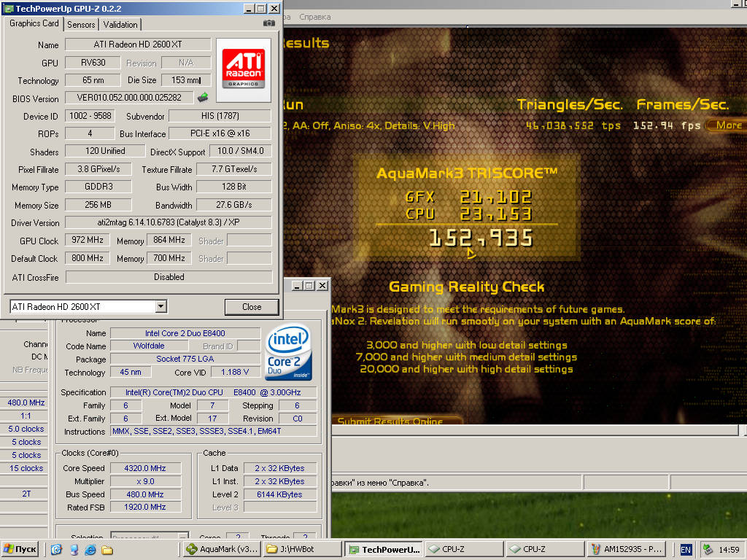This screenshot has width=747, height=560.
Task: Click the GPU-Z title bar icon
Action: (8, 9)
